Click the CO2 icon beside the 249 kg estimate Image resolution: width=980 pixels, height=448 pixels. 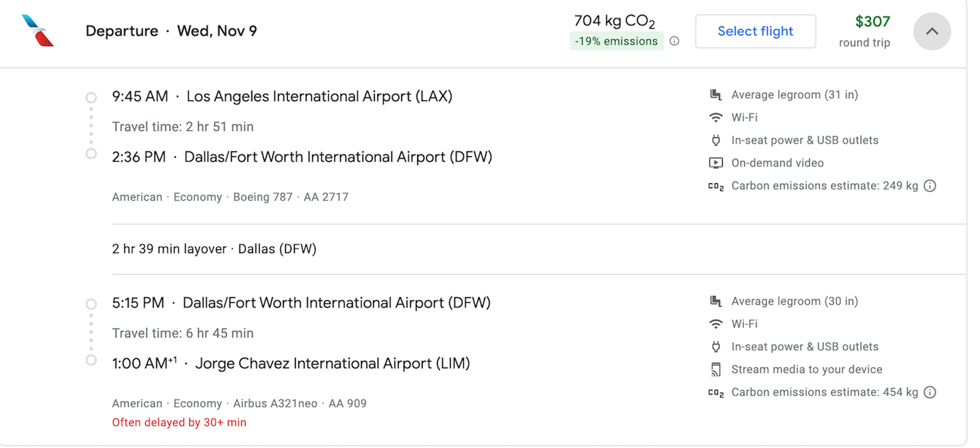pos(715,186)
